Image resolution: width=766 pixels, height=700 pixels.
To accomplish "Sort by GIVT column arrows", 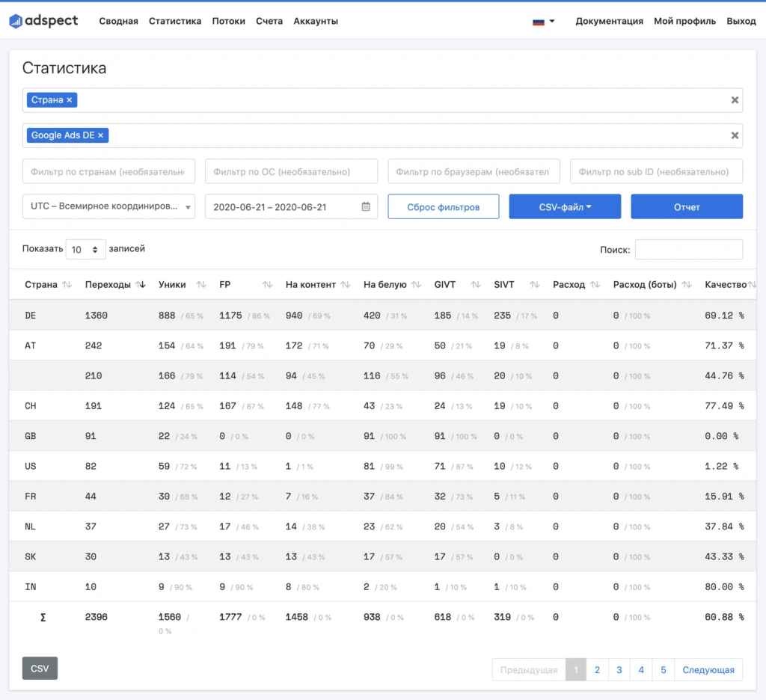I will [x=475, y=284].
